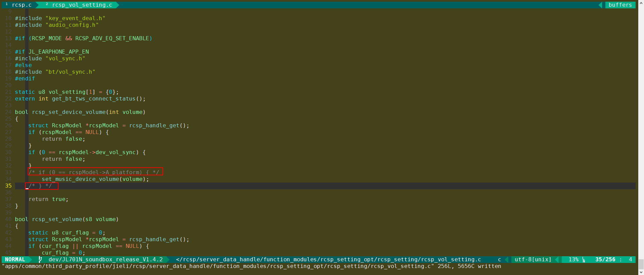Screen dimensions: 644x275
Task: Click the 35/256 line counter
Action: (605, 260)
